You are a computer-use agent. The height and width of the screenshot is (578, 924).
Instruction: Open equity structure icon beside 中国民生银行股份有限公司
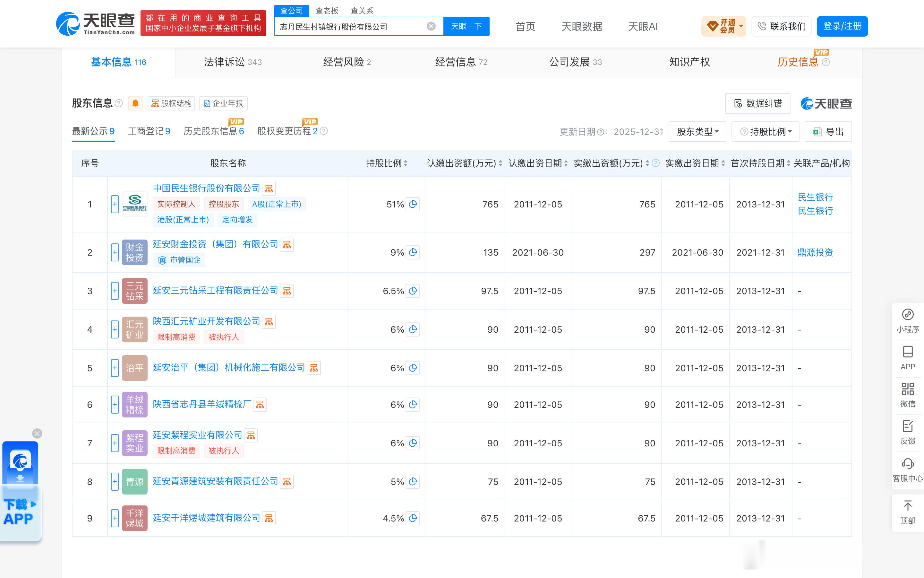pyautogui.click(x=269, y=188)
